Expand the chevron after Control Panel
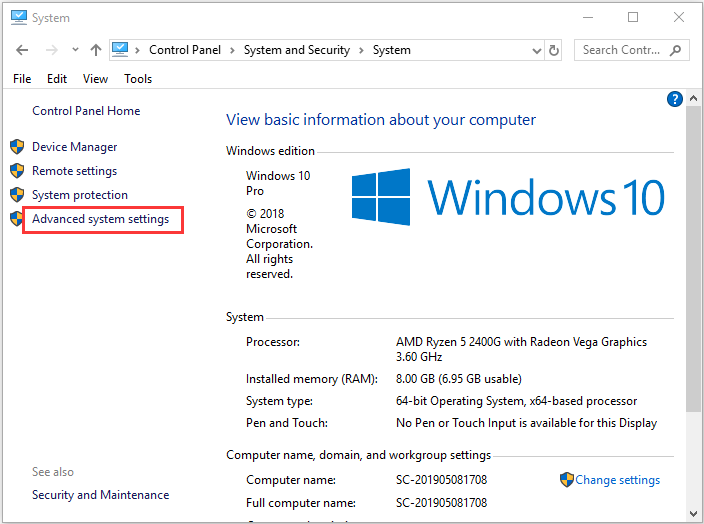This screenshot has width=704, height=524. click(233, 50)
